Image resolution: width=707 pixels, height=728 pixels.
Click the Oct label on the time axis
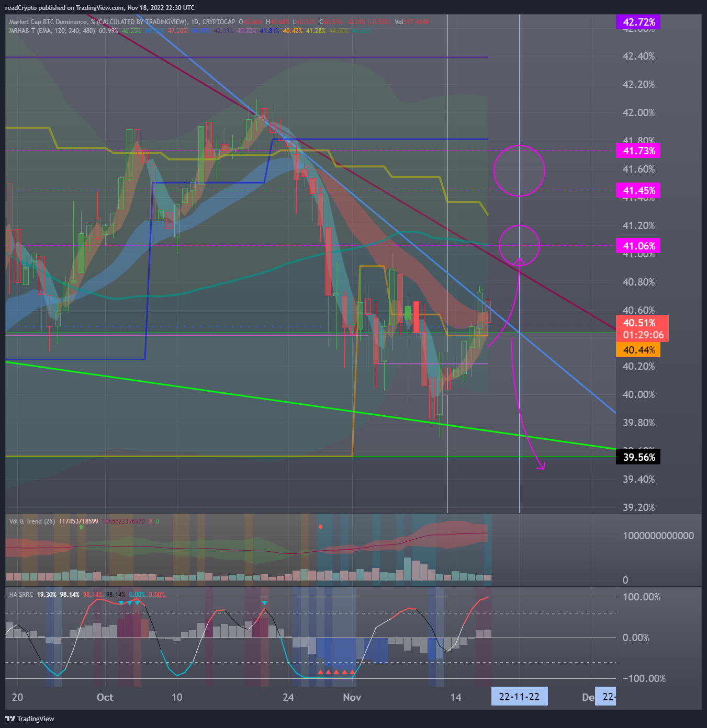[105, 697]
